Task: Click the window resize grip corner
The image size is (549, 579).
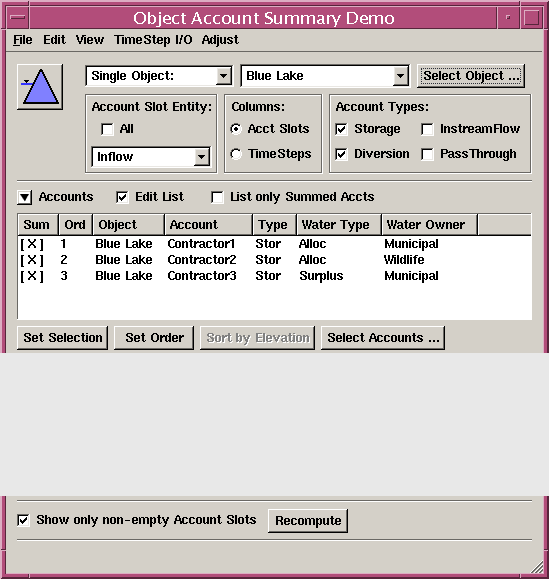Action: click(x=537, y=567)
